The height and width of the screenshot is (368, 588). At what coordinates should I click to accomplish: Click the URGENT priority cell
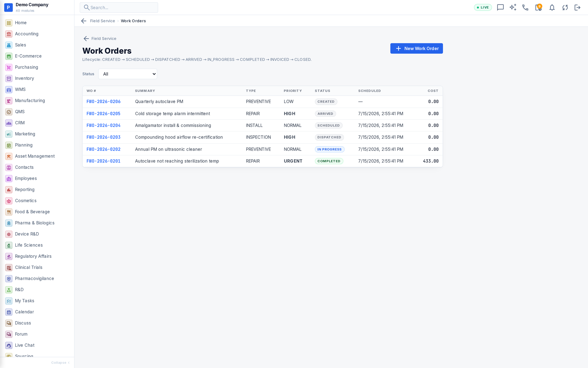click(x=293, y=161)
